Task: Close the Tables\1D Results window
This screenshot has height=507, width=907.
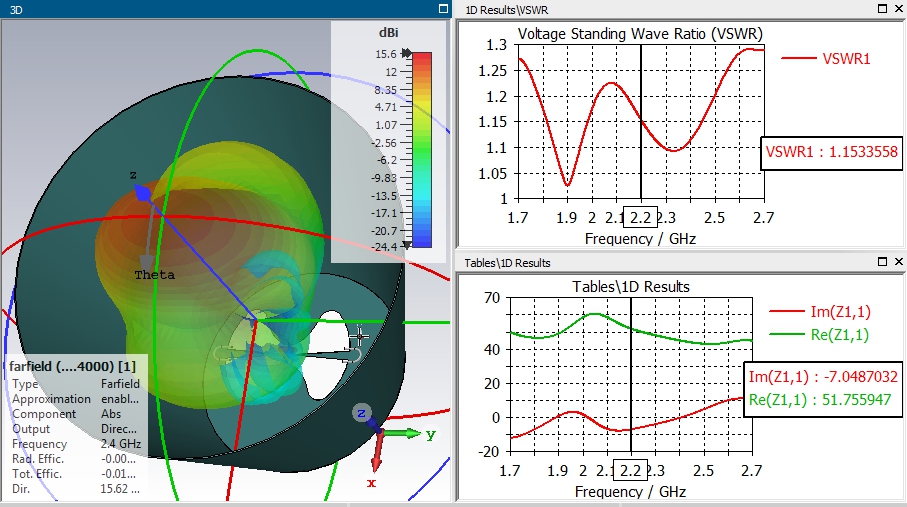Action: pos(896,262)
